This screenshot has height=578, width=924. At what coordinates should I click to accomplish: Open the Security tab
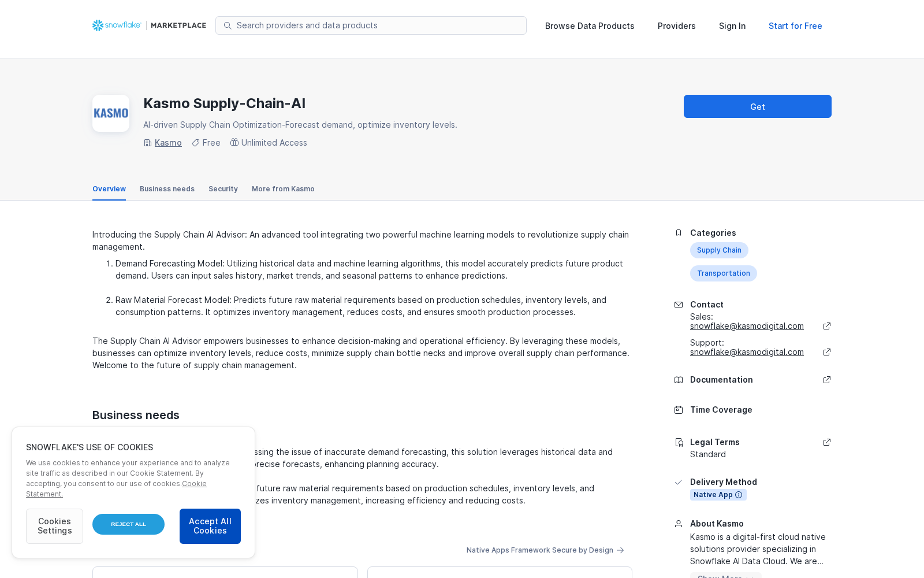tap(223, 189)
